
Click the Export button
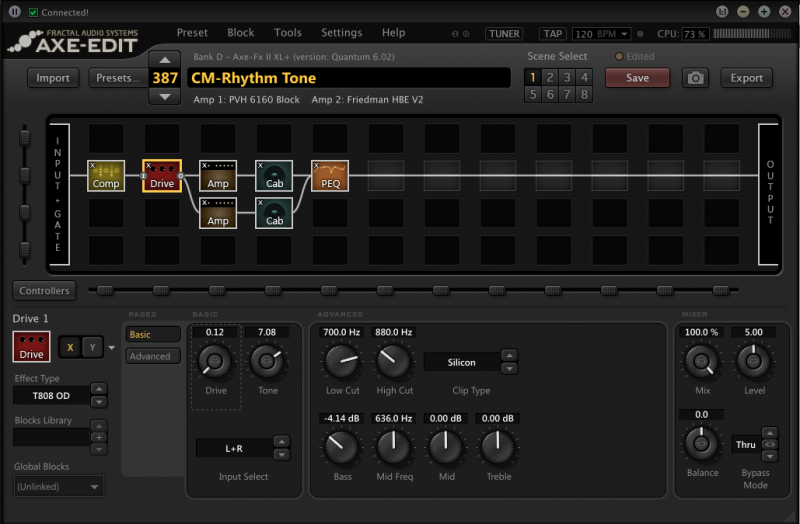point(746,78)
